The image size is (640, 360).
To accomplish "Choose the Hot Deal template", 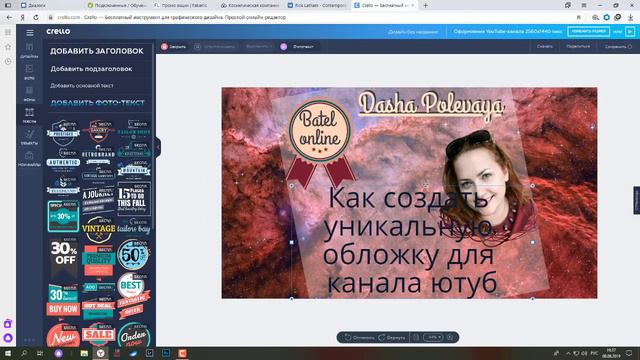I will [x=98, y=309].
